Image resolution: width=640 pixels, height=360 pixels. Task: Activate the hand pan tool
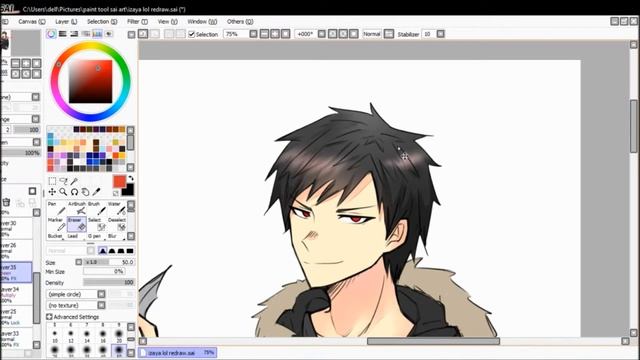tap(85, 192)
